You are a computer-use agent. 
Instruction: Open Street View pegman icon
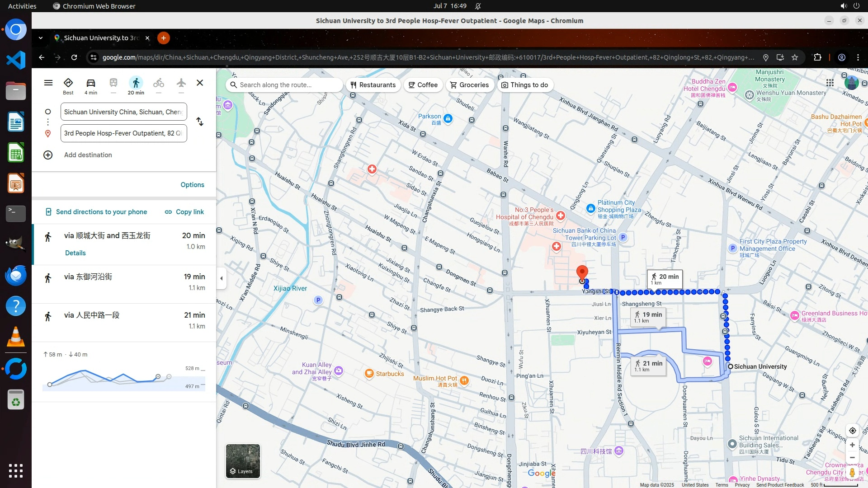coord(852,473)
